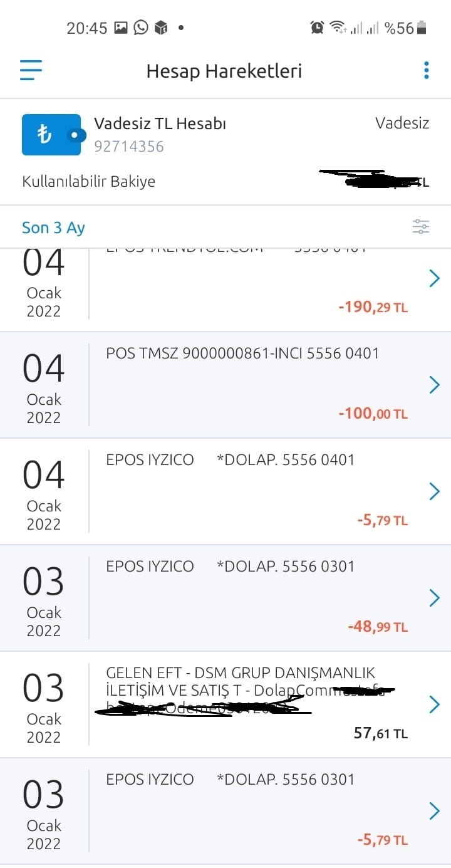The image size is (451, 868).
Task: Tap the alarm icon in status bar
Action: 317,28
